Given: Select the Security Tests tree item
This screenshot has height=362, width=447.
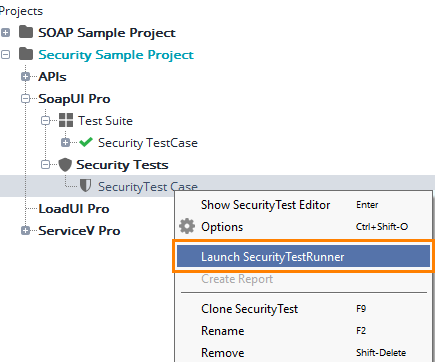Looking at the screenshot, I should [x=122, y=165].
